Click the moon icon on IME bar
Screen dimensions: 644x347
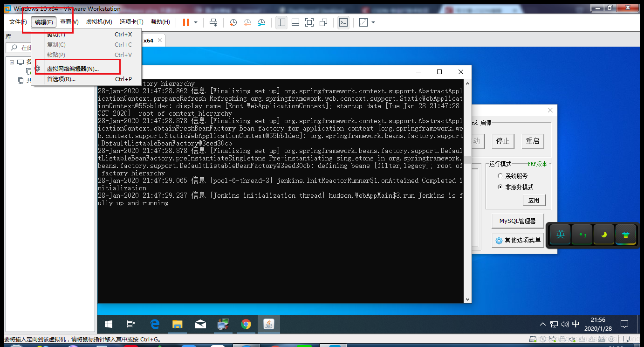click(604, 234)
